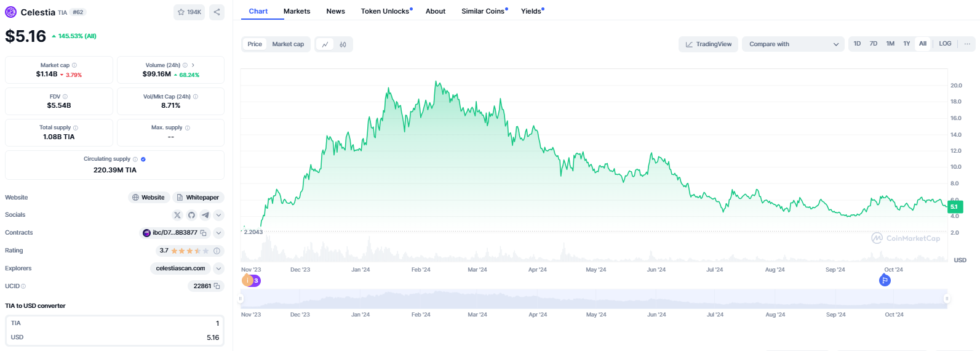Click the $1.14B market cap value
Viewport: 980px width, 351px height.
47,75
